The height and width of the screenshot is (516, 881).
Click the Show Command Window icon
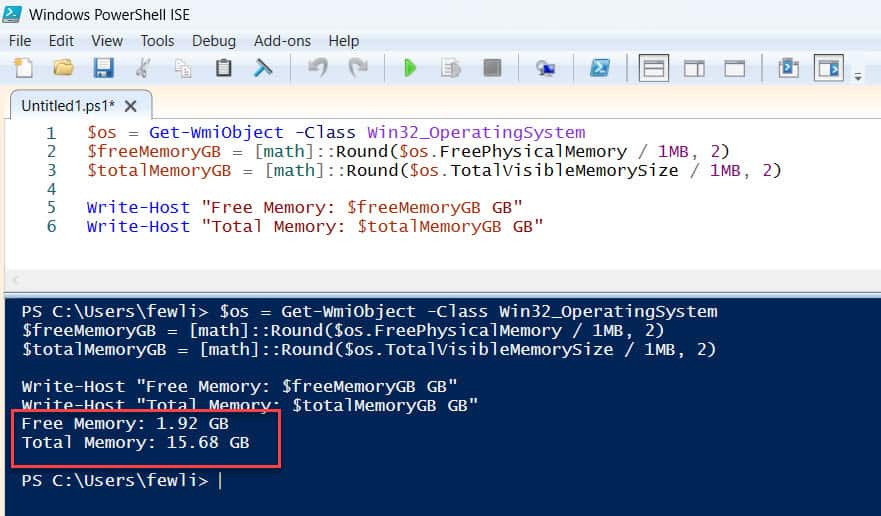788,68
